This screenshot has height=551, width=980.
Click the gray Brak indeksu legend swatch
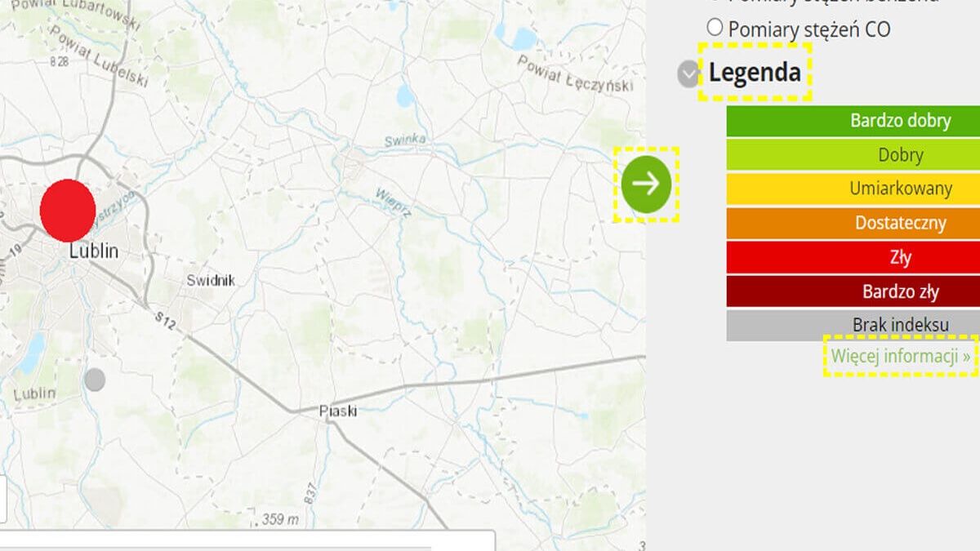[853, 325]
